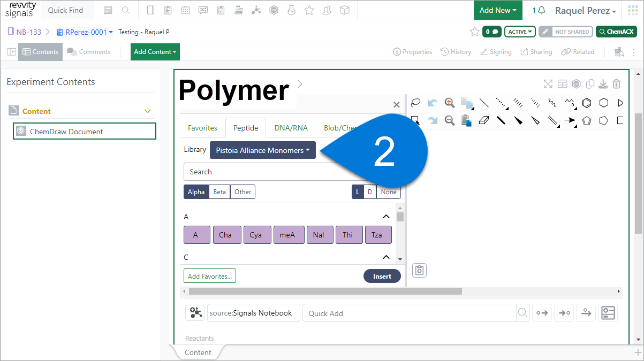Zoom out with the magnifier minus
Image resolution: width=644 pixels, height=361 pixels.
tap(450, 120)
